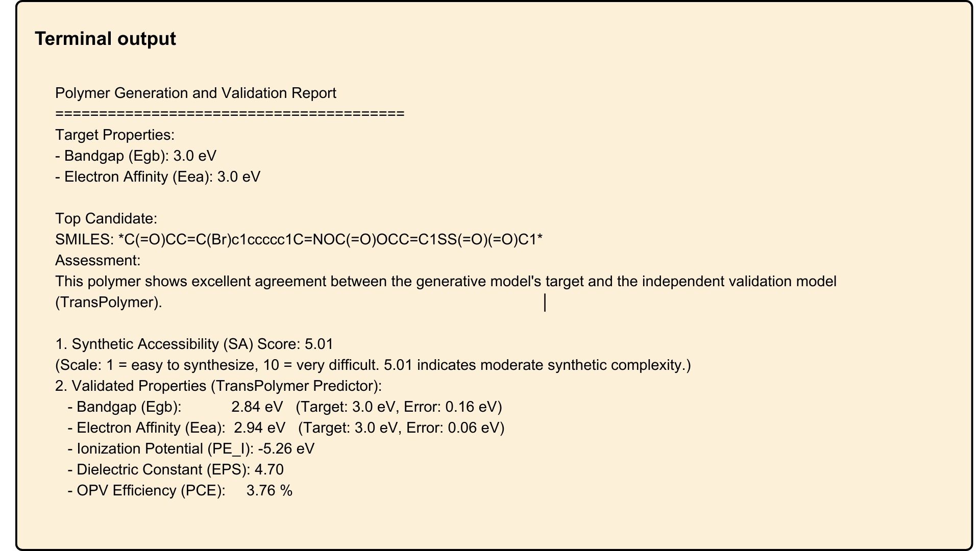Click the validated Bandgap 2.84 eV value
Screen dimensions: 980x551
point(257,407)
